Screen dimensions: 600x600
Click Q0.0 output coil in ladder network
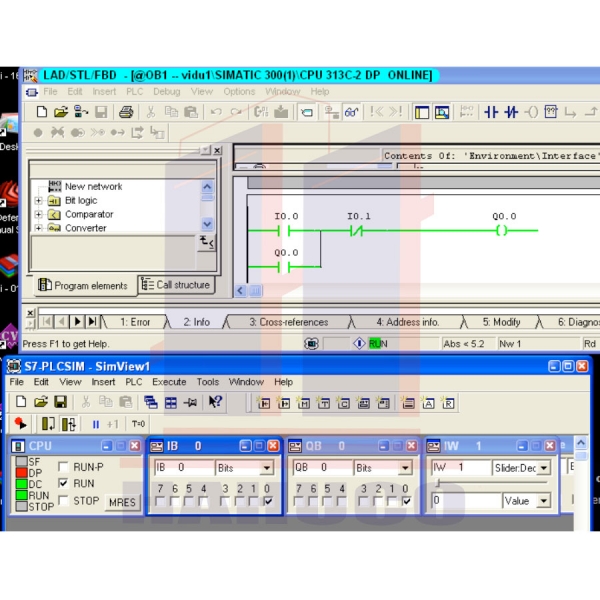tap(502, 230)
